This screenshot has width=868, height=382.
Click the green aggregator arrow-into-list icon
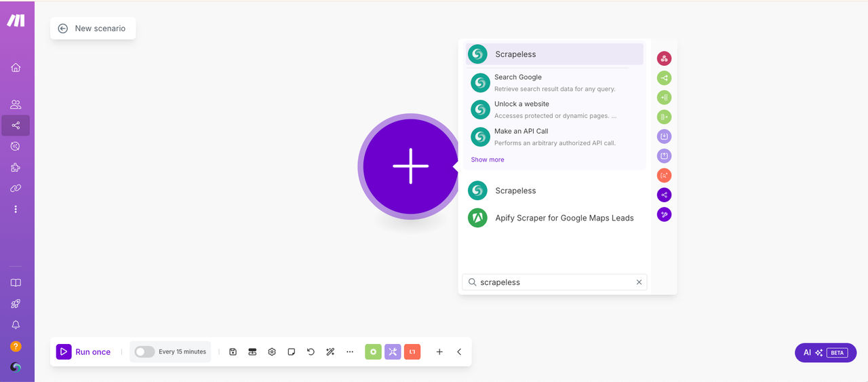[x=664, y=98]
